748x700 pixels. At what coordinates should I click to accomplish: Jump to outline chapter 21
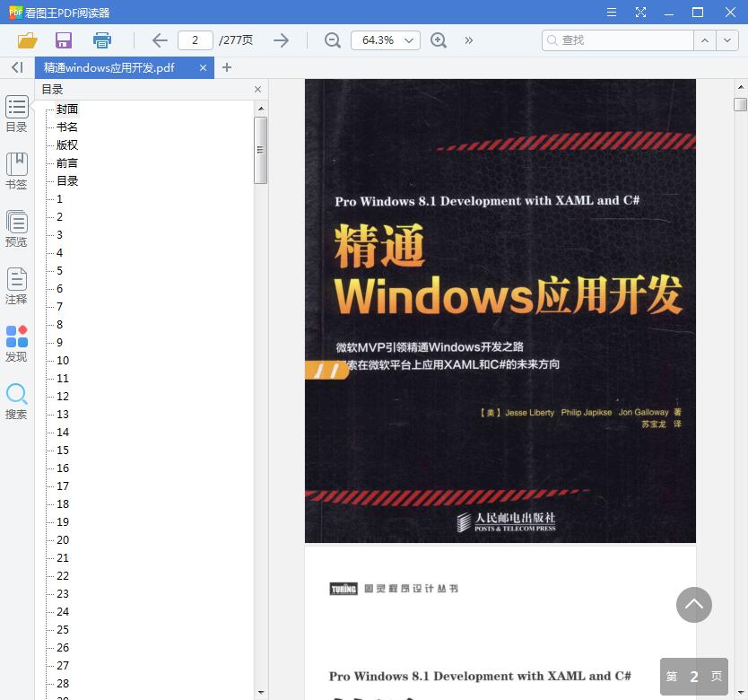[63, 557]
